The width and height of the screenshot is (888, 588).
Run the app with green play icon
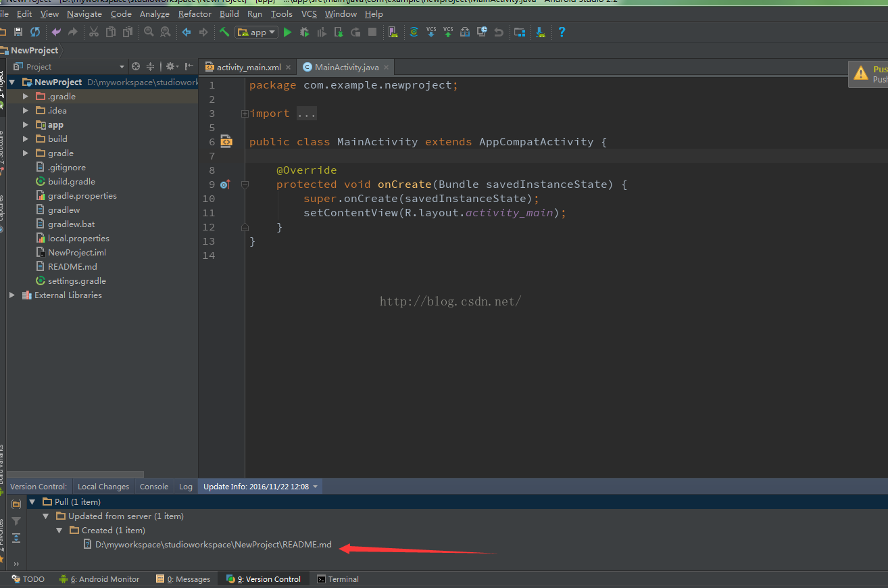pyautogui.click(x=287, y=32)
